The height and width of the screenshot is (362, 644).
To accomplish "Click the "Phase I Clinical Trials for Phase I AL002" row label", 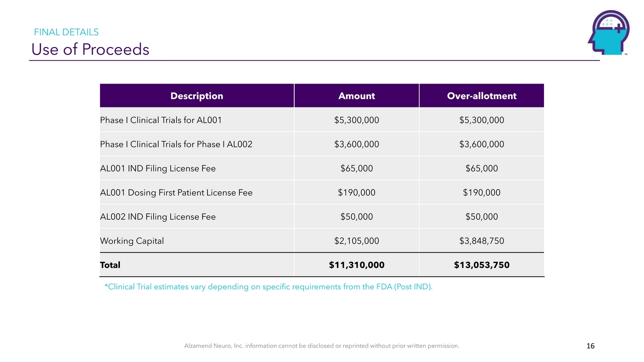I will 176,144.
